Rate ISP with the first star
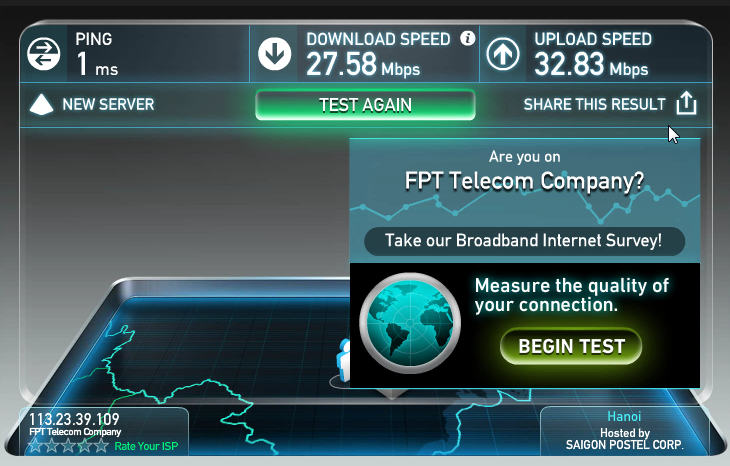Viewport: 730px width, 466px height. pyautogui.click(x=35, y=446)
